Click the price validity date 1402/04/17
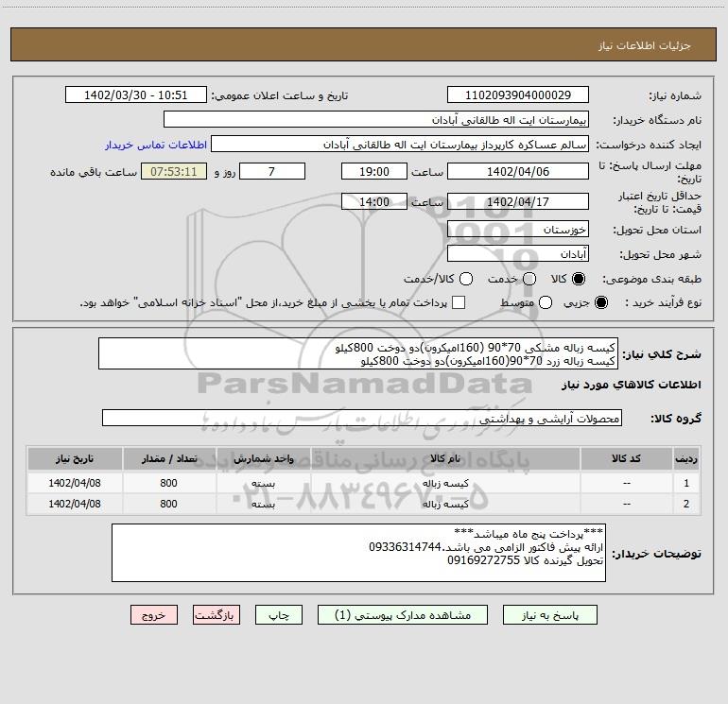The height and width of the screenshot is (704, 728). pyautogui.click(x=518, y=201)
